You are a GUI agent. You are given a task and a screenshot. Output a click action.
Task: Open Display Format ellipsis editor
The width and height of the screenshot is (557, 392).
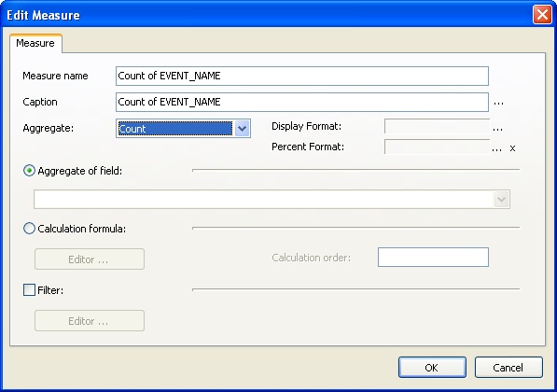point(497,129)
